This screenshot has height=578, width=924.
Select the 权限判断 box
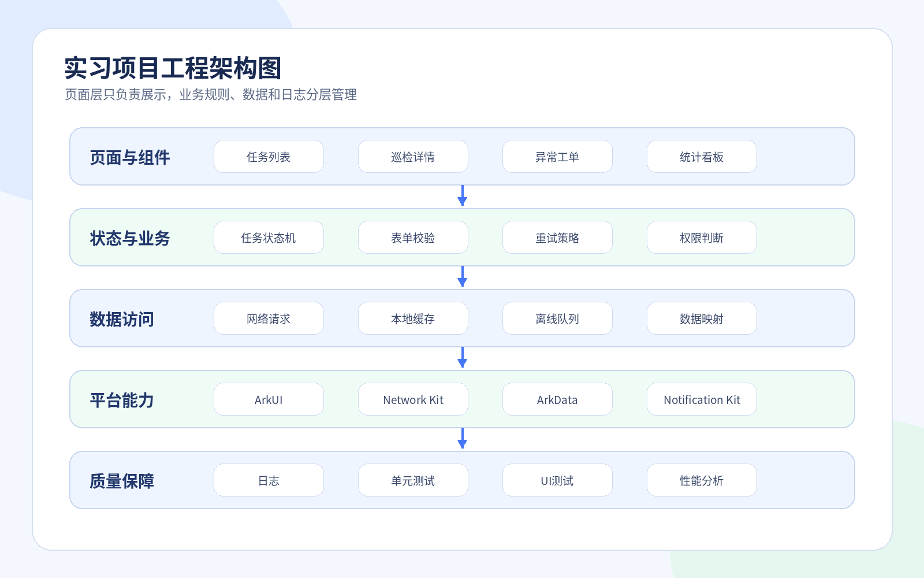[702, 238]
